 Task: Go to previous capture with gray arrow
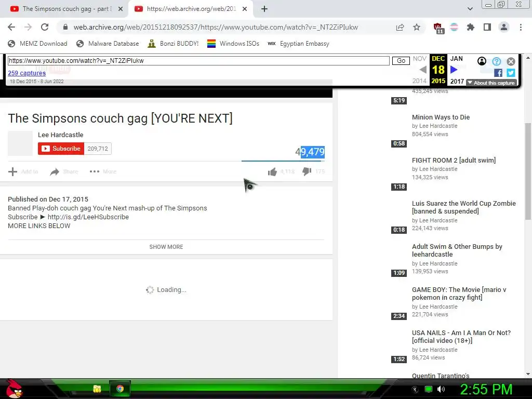[x=423, y=70]
